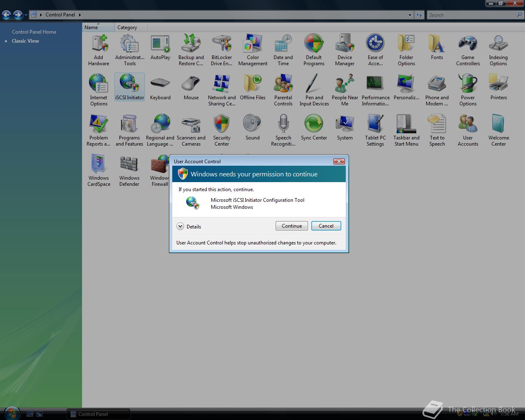Open Indexing Options icon
525x420 pixels.
[499, 50]
